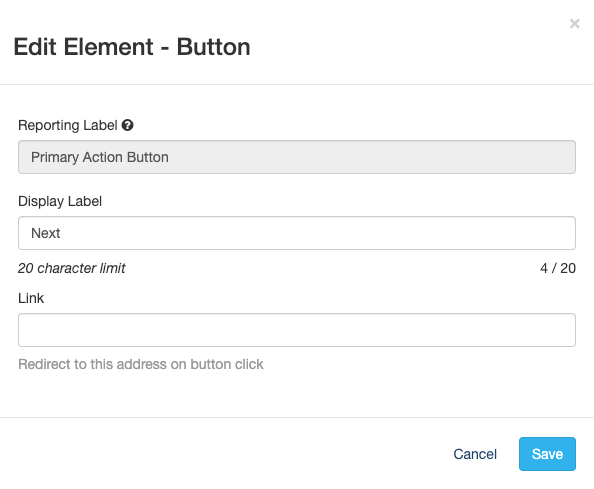Close the Edit Element dialog with X
Viewport: 594px width, 489px height.
coord(574,24)
